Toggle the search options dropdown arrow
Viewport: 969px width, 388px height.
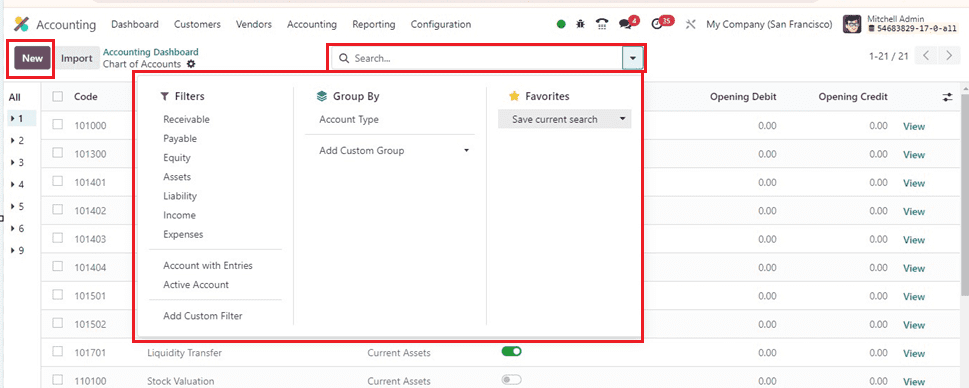pos(633,58)
